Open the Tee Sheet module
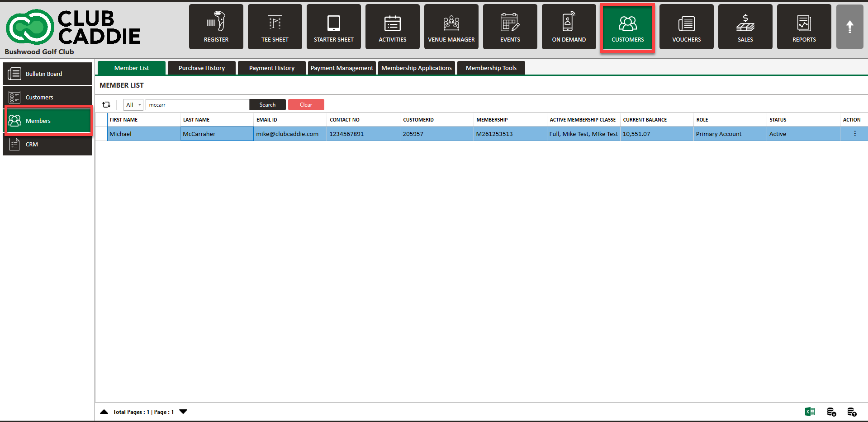The width and height of the screenshot is (868, 422). coord(275,27)
